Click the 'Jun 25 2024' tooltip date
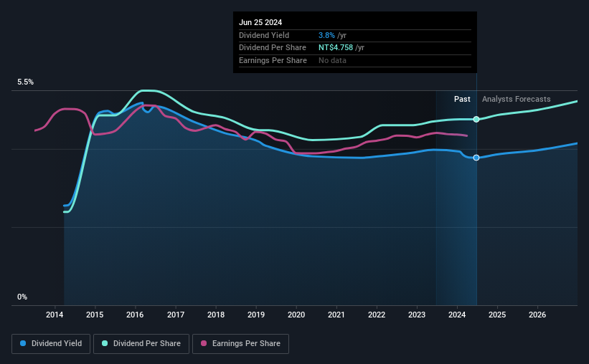Image resolution: width=589 pixels, height=364 pixels. coord(260,22)
